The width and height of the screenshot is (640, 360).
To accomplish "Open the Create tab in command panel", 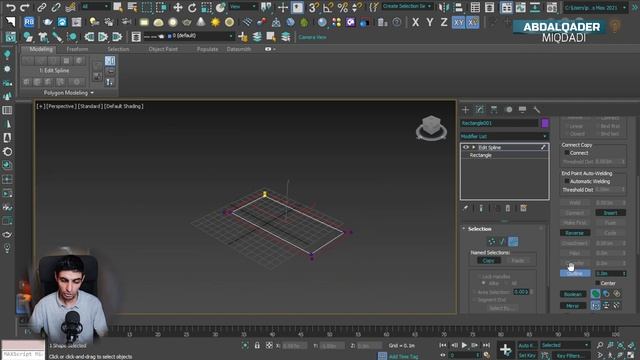I will click(x=465, y=109).
